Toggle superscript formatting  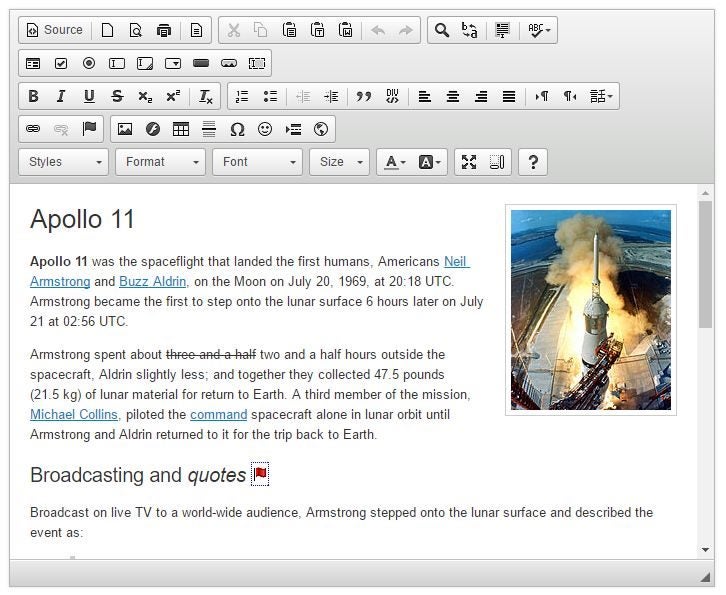173,96
